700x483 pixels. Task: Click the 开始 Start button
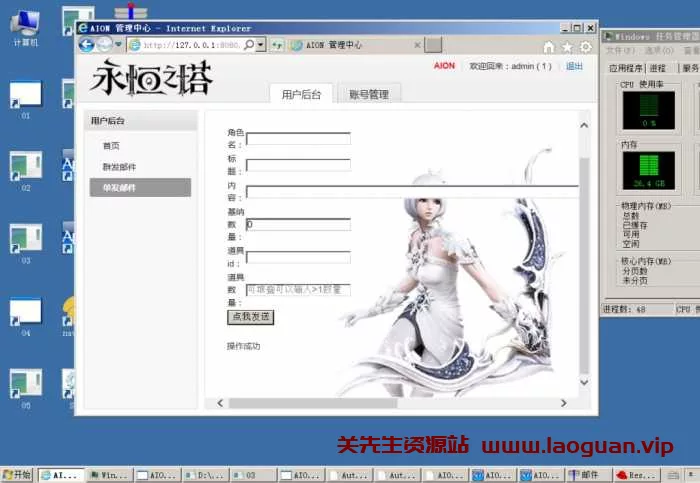point(17,475)
